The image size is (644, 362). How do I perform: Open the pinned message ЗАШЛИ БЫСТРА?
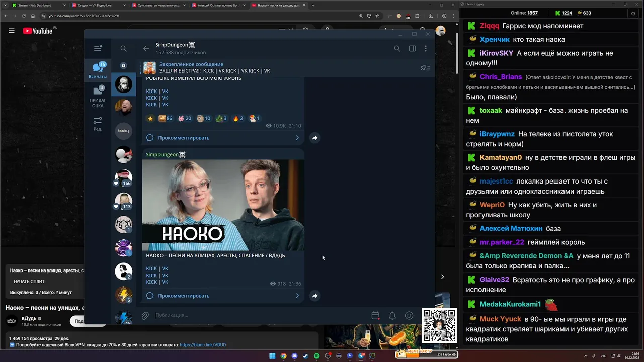point(214,68)
